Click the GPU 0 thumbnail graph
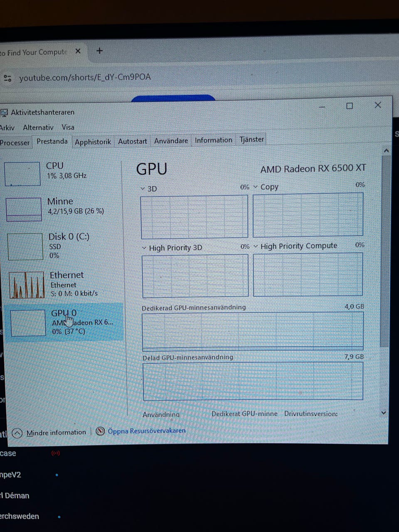Viewport: 399px width, 532px height. 28,323
